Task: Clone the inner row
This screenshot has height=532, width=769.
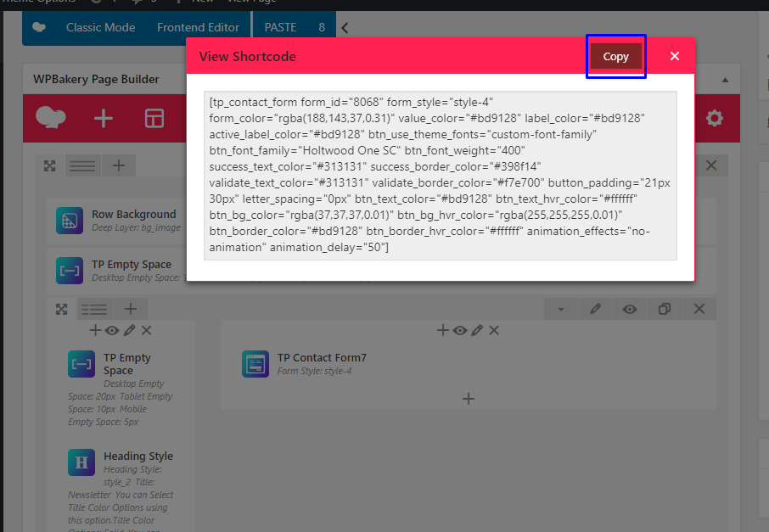Action: pos(665,309)
